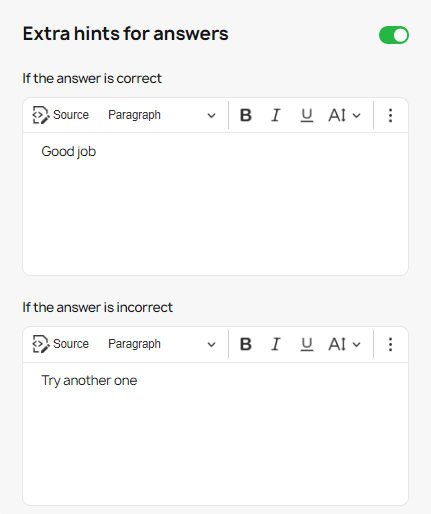Apply italic in correct answer editor
Image resolution: width=431 pixels, height=514 pixels.
276,115
